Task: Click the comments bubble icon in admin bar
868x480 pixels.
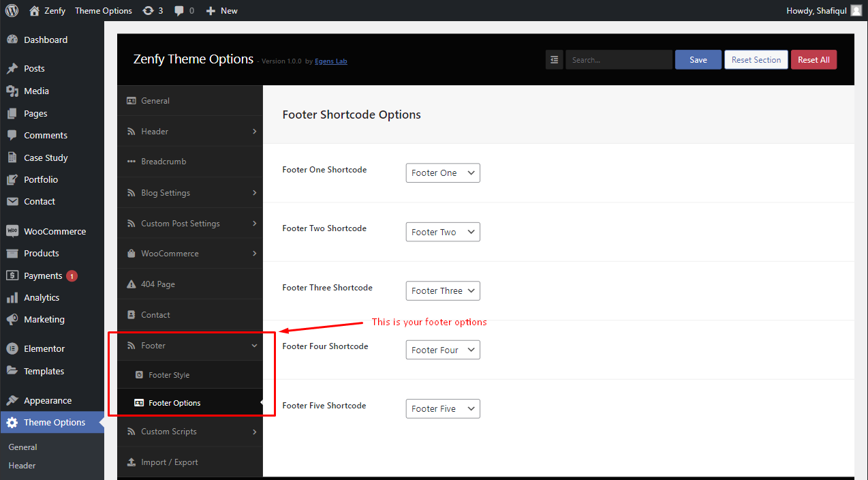Action: click(x=179, y=11)
